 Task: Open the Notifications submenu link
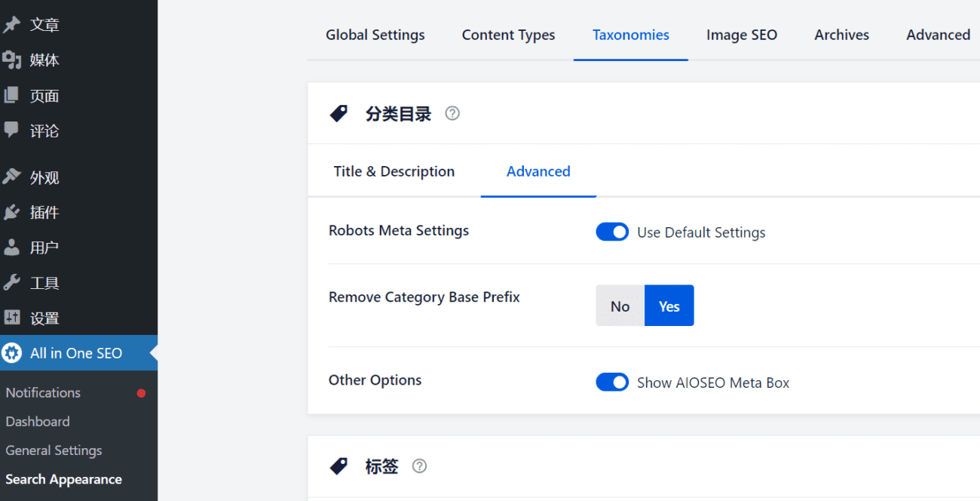pos(43,392)
